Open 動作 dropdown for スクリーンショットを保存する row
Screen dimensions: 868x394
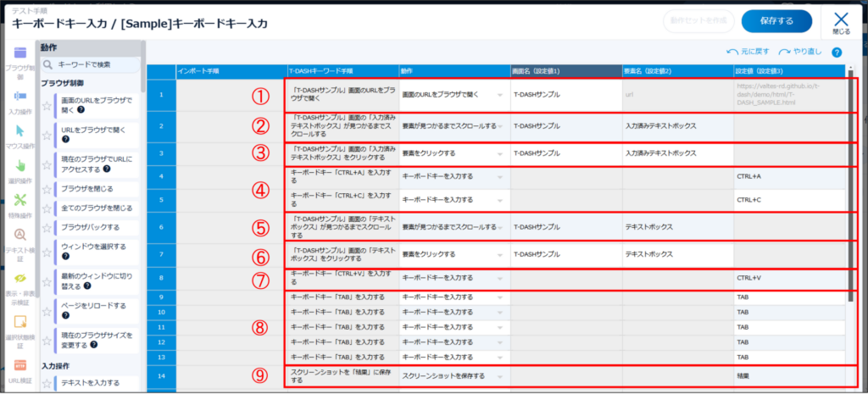[502, 375]
